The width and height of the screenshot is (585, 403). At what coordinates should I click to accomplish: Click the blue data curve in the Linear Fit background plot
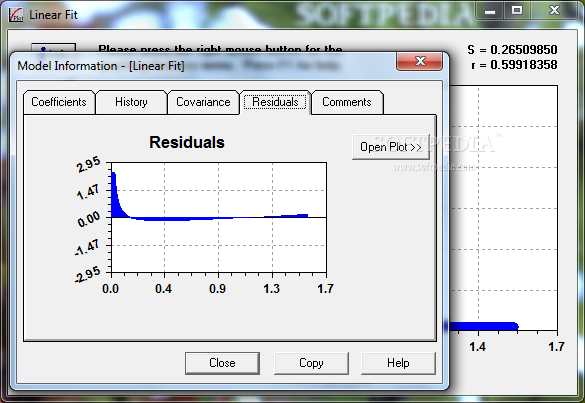pyautogui.click(x=484, y=327)
